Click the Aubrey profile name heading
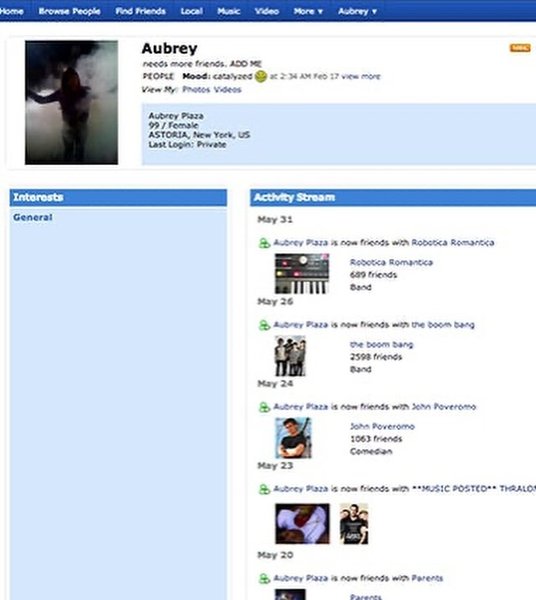This screenshot has height=600, width=536. pyautogui.click(x=169, y=49)
